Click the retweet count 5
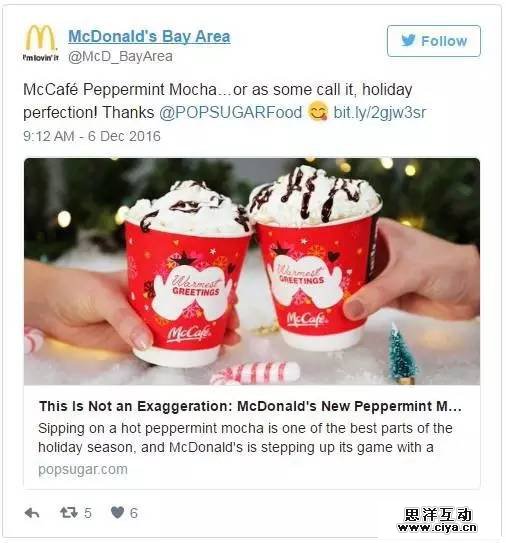 click(x=88, y=513)
